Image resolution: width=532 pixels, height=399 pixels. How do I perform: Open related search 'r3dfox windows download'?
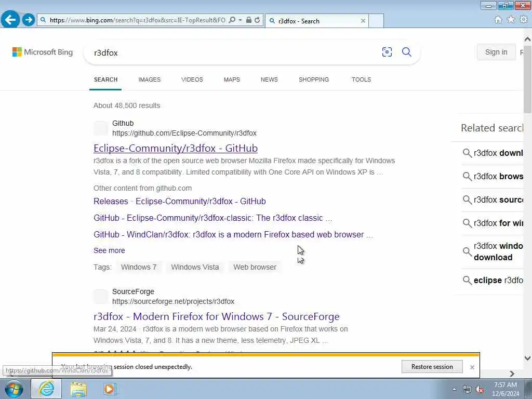(493, 252)
